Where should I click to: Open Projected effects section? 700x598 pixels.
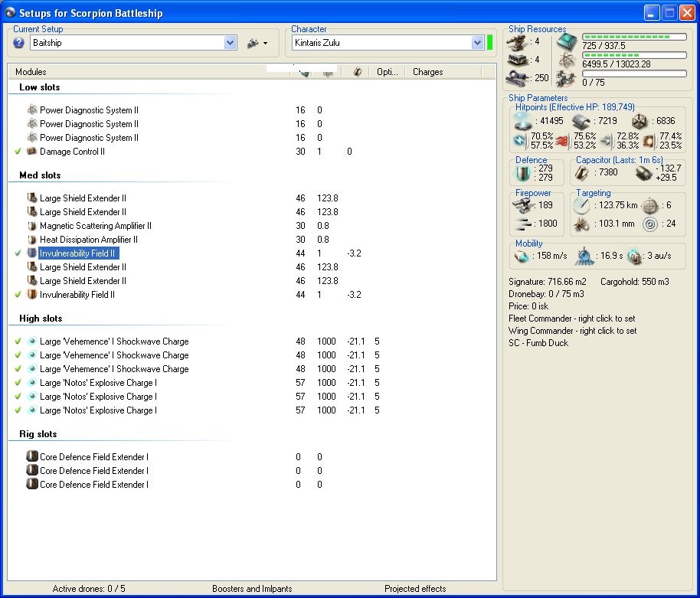coord(415,589)
